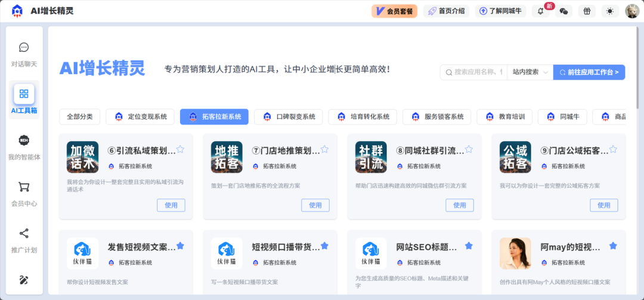Click the search application name field
Viewport: 644px width, 300px height.
[474, 72]
